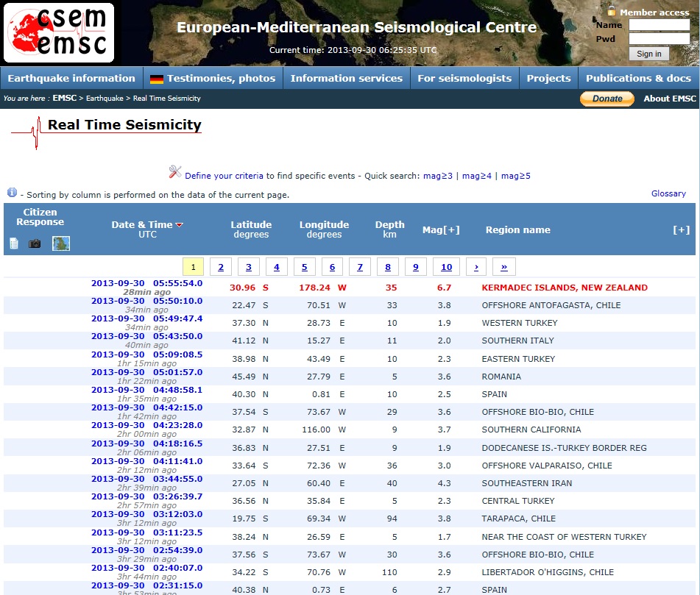Click the tools icon beside Define your criteria

(x=175, y=171)
